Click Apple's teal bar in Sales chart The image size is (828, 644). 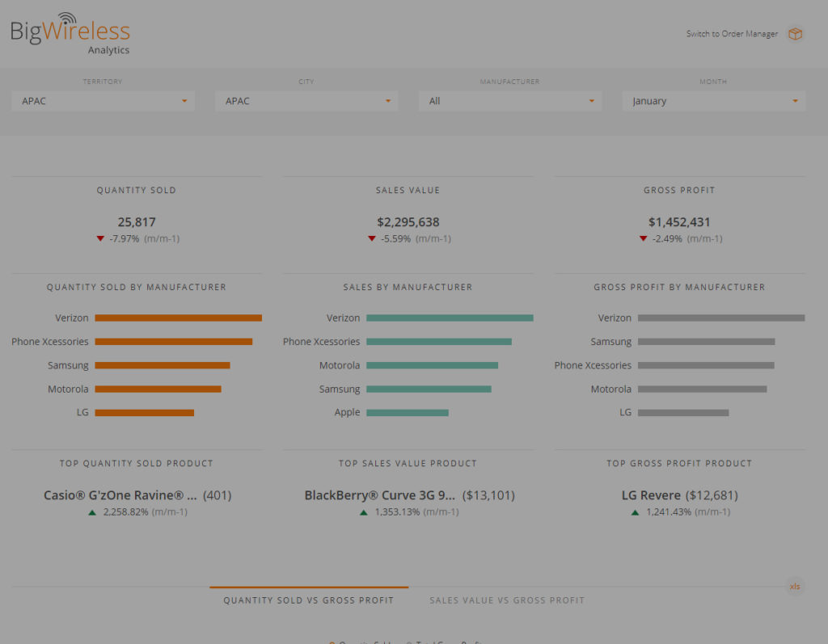[x=408, y=413]
